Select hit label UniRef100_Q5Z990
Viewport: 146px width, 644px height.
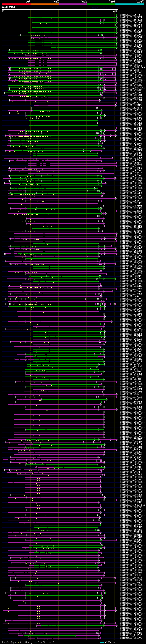click(x=131, y=60)
